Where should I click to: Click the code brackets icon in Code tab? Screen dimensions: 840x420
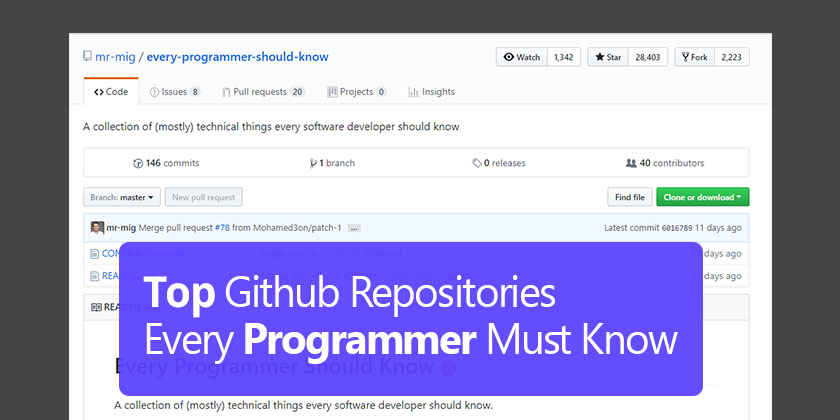click(99, 92)
